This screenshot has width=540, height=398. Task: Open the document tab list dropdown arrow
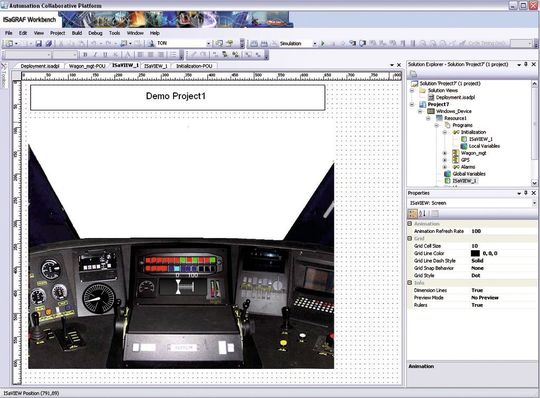coord(392,65)
